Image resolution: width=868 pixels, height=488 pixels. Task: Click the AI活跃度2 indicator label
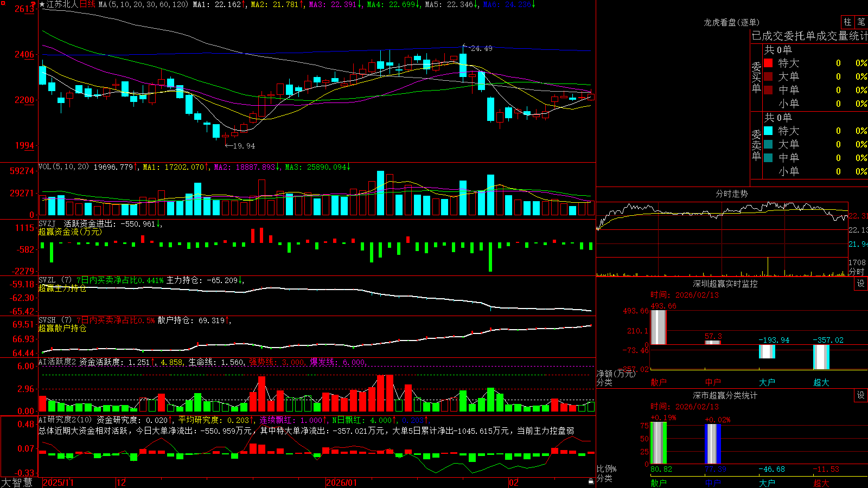tap(58, 362)
